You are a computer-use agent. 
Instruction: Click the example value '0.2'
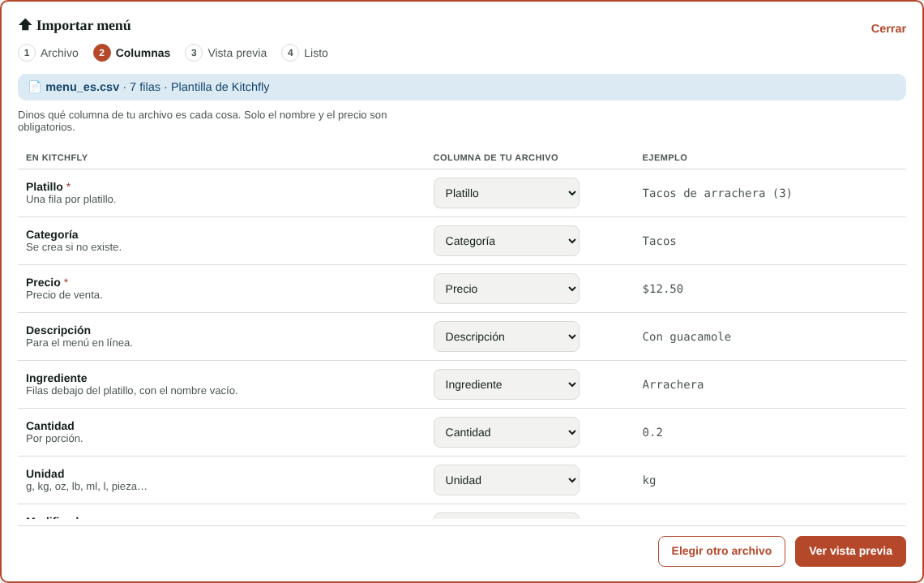(x=652, y=432)
